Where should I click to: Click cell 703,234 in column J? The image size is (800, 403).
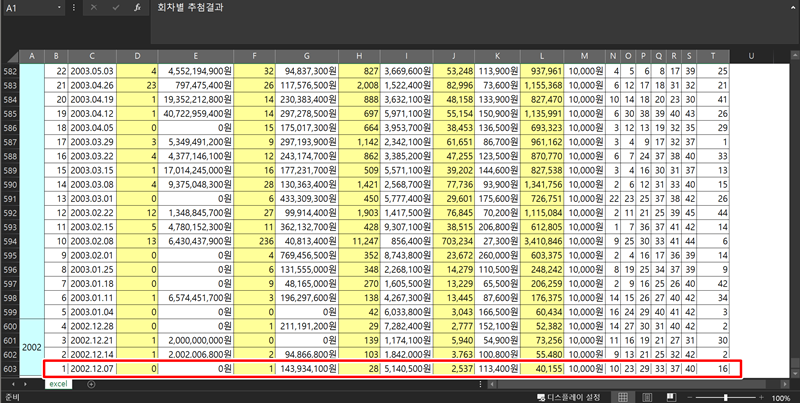point(454,241)
